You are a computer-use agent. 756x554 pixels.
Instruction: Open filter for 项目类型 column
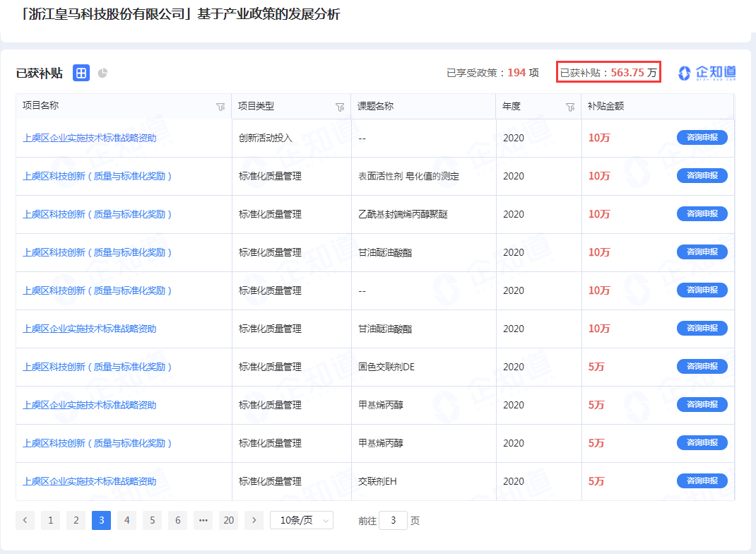tap(340, 107)
